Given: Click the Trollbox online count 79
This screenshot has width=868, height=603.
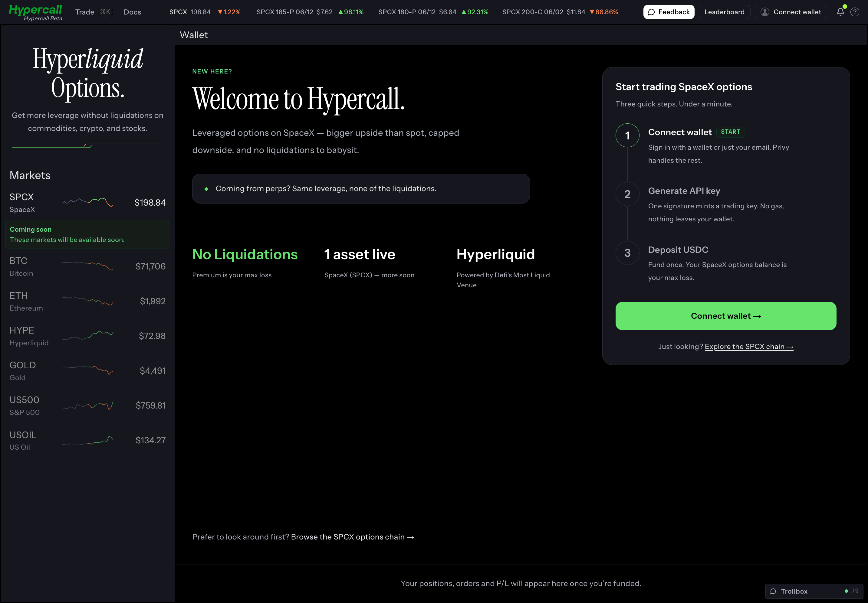Looking at the screenshot, I should coord(854,591).
